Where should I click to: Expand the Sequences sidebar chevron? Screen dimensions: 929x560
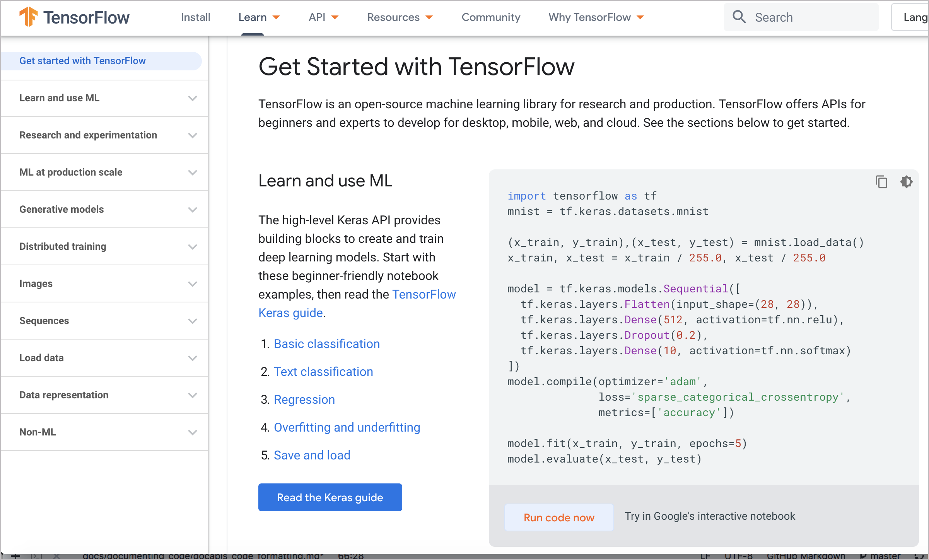192,321
